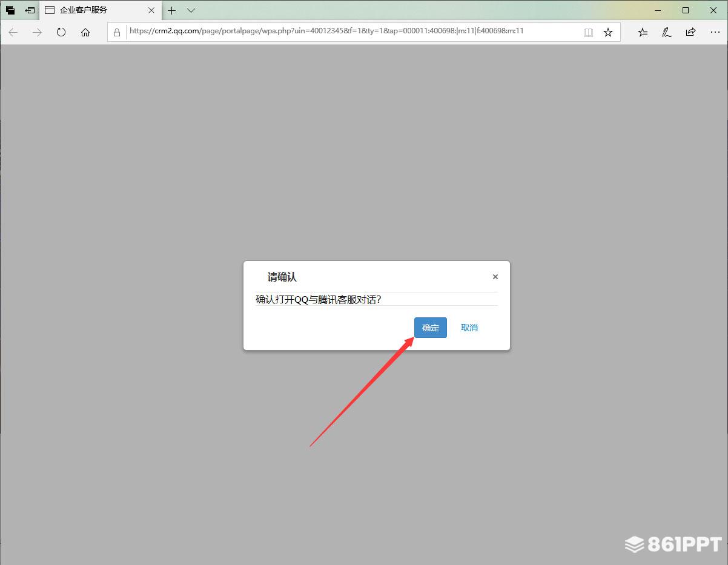Show the tab previews dropdown chevron

click(191, 10)
